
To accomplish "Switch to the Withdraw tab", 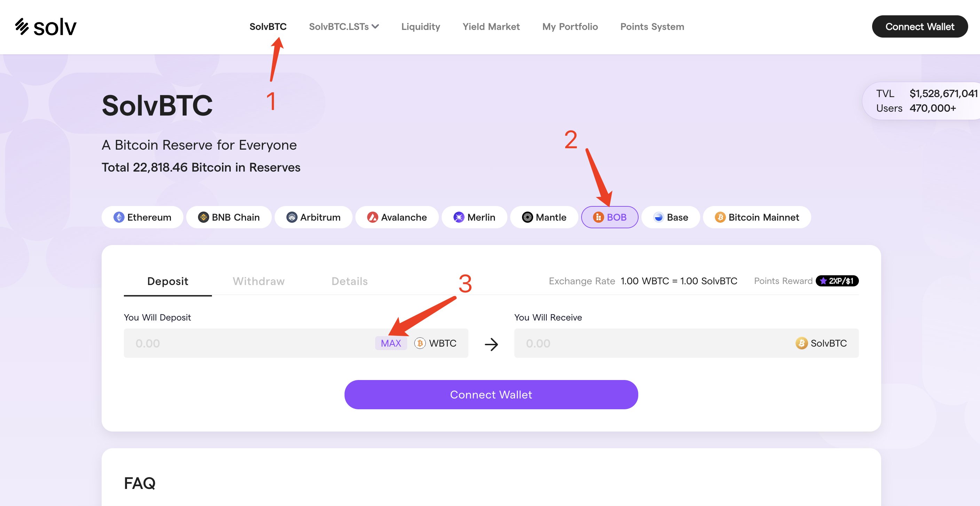I will [259, 281].
